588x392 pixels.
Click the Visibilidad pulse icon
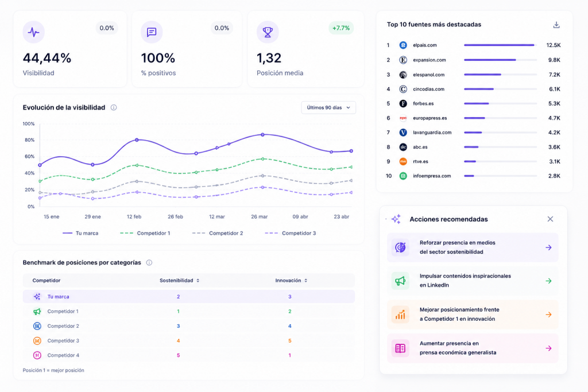click(34, 32)
